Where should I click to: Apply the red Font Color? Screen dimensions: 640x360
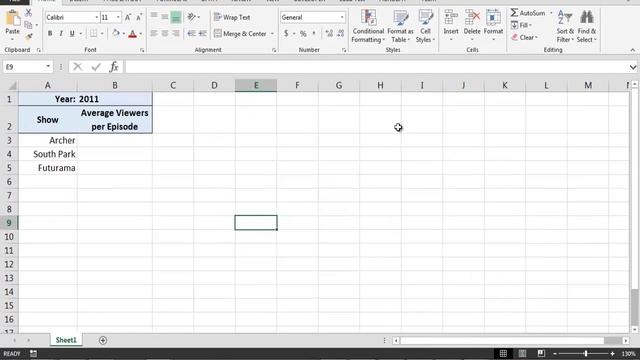tap(132, 33)
